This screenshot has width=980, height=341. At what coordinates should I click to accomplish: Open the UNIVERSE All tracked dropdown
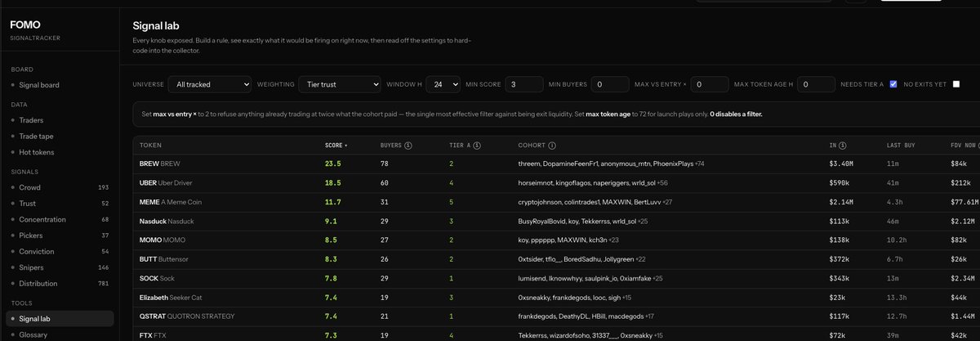pyautogui.click(x=210, y=83)
